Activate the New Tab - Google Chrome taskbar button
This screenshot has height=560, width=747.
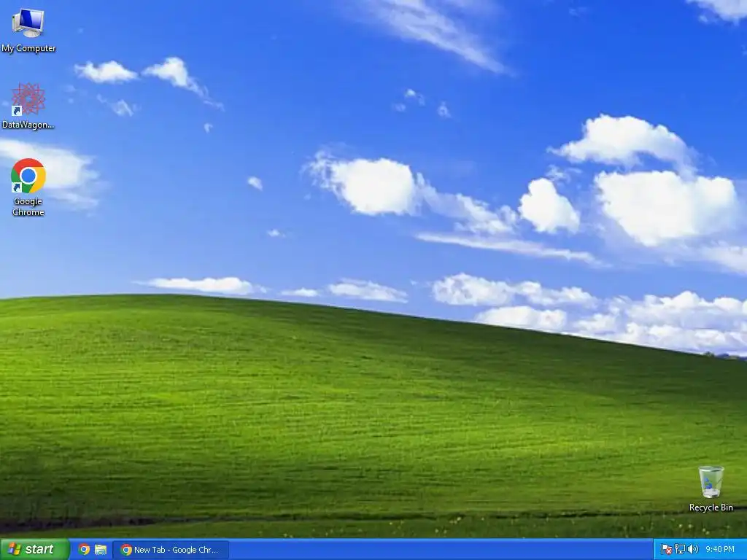[171, 550]
